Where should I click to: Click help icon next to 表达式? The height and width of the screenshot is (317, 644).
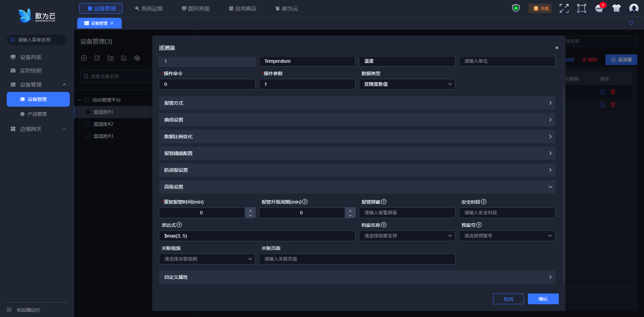179,225
